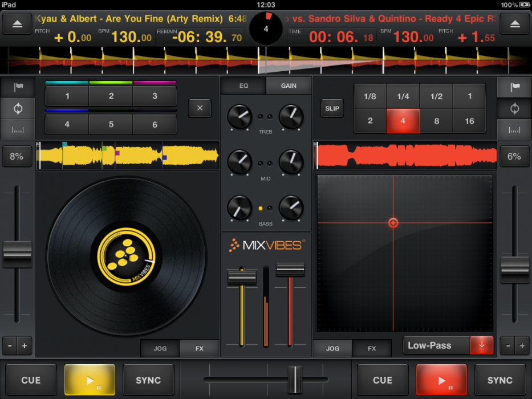Open right deck hot cue flag panel
This screenshot has width=532, height=399.
514,87
